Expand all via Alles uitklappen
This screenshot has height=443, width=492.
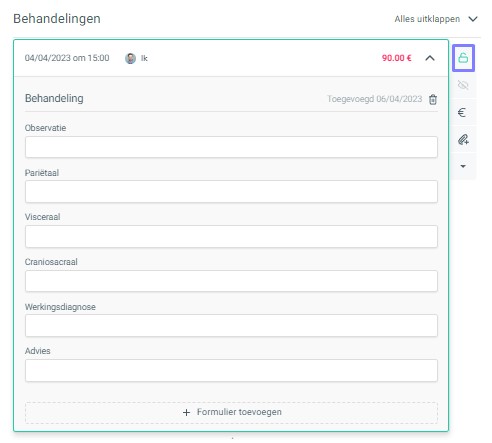[x=436, y=19]
